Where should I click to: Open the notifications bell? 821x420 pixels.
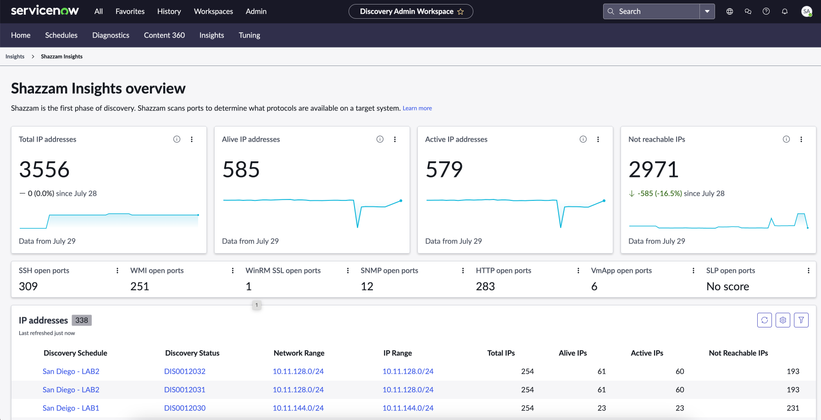pos(784,12)
